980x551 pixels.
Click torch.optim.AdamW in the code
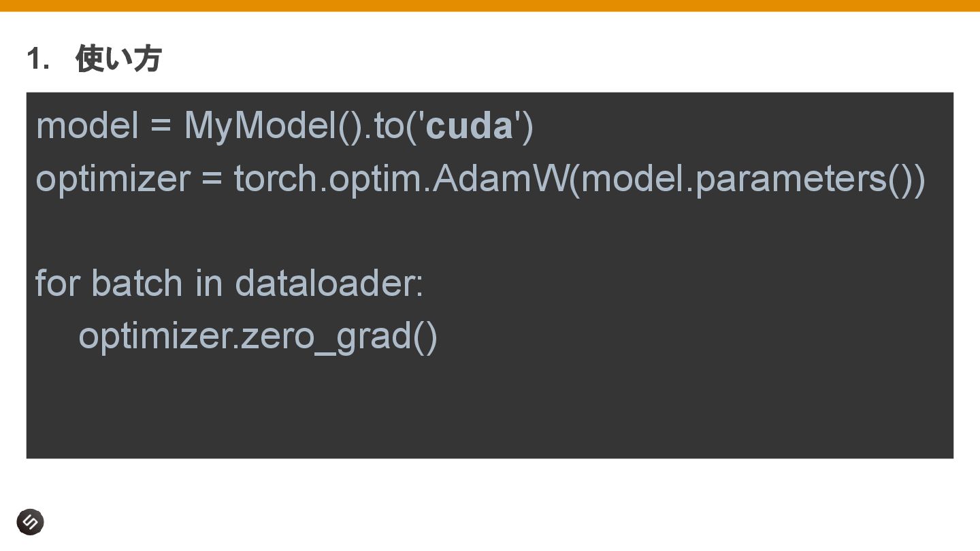(x=402, y=179)
